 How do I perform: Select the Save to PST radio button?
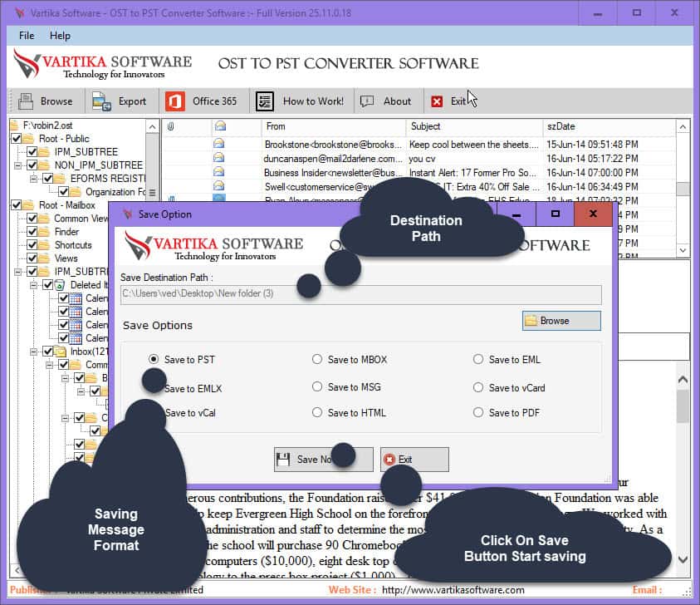154,359
